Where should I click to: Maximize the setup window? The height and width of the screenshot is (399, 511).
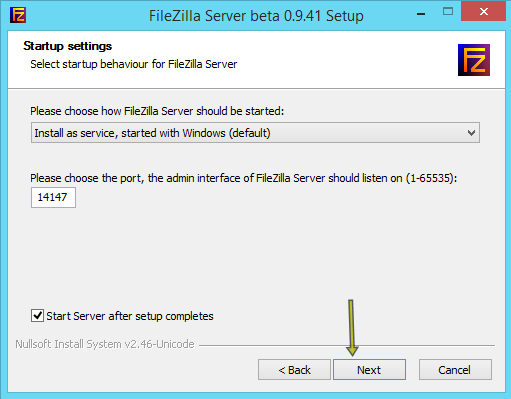tap(448, 12)
